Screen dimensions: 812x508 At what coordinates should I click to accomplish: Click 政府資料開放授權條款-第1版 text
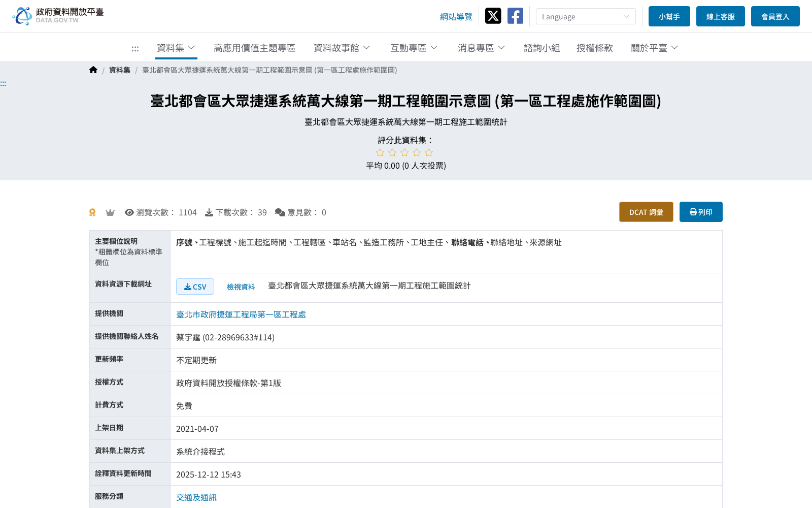[228, 383]
